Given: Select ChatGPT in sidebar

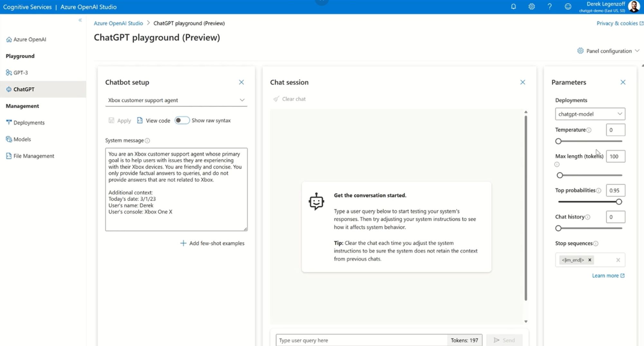Looking at the screenshot, I should point(43,89).
